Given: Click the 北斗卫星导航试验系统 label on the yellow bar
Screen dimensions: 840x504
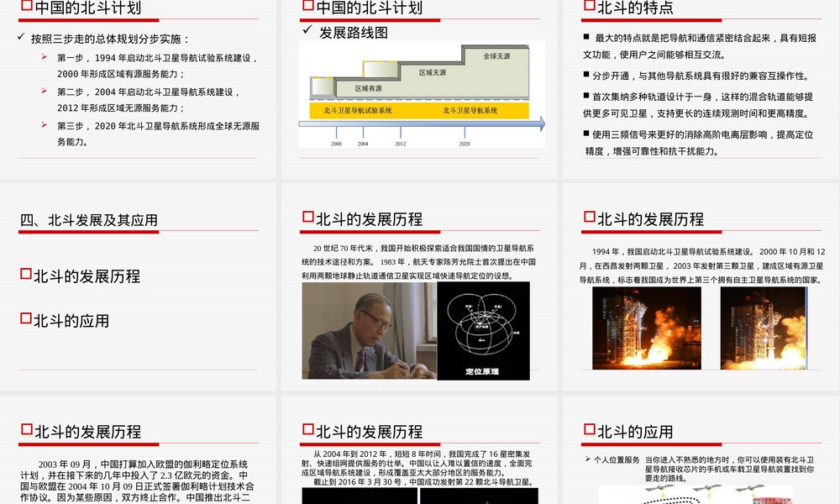Looking at the screenshot, I should tap(357, 110).
